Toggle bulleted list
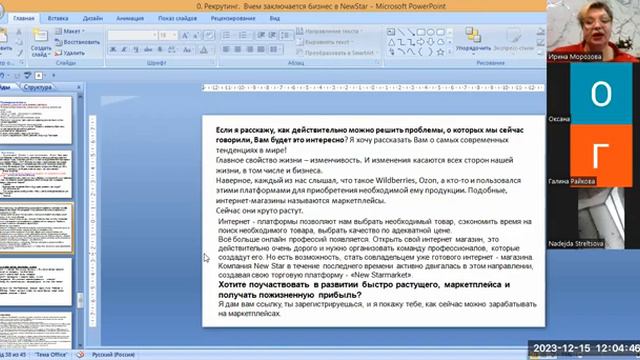The height and width of the screenshot is (360, 640). [228, 36]
